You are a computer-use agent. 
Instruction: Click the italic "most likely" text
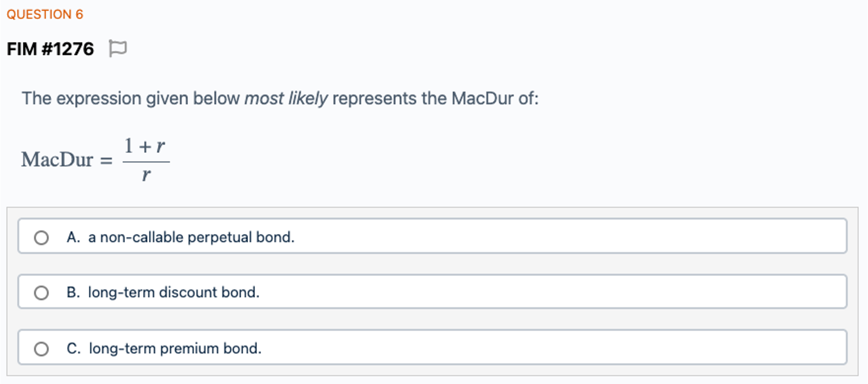(286, 98)
